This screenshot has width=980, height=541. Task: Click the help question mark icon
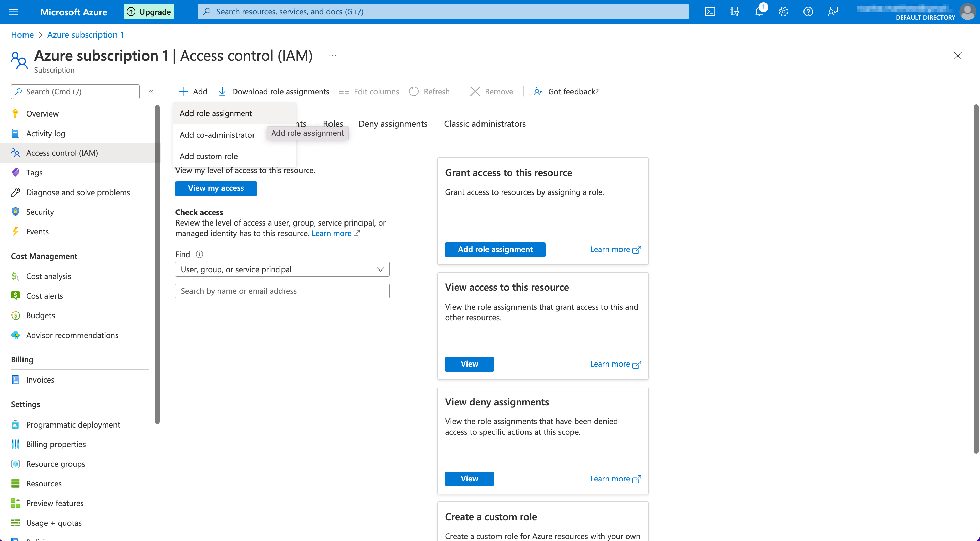[x=808, y=12]
